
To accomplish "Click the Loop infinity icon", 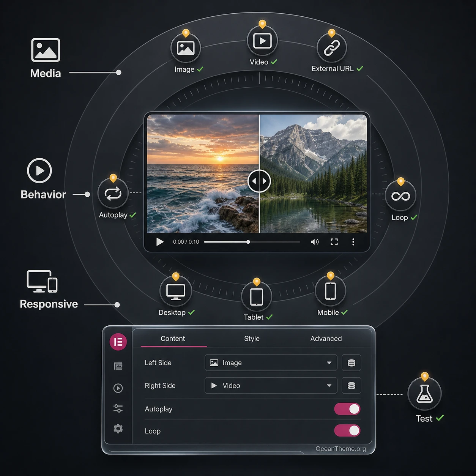I will (x=400, y=196).
